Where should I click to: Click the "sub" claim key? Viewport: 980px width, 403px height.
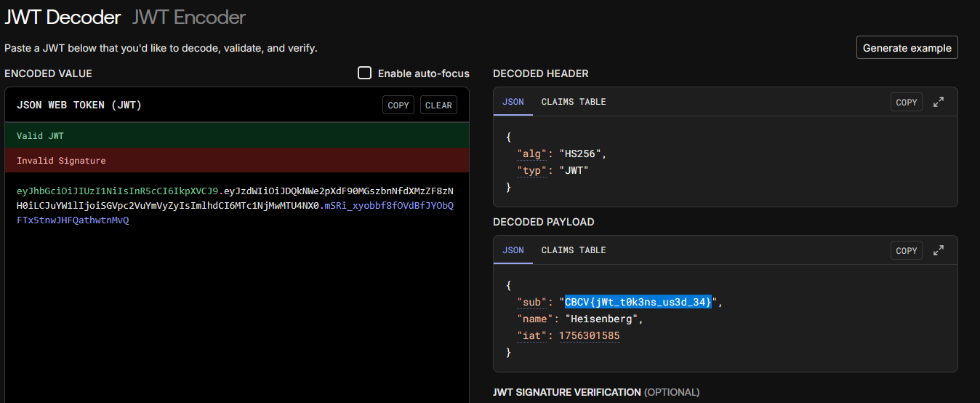click(531, 302)
